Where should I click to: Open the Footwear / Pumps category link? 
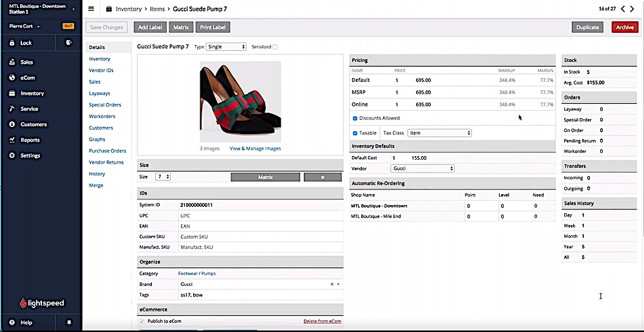point(196,273)
